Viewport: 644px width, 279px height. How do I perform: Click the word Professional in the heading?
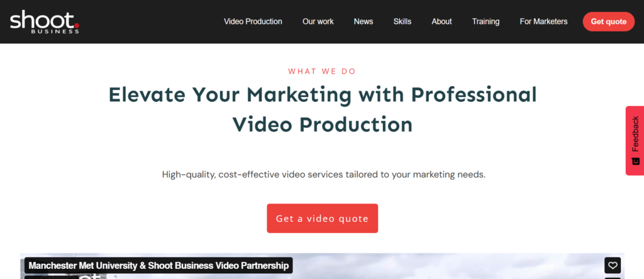(x=474, y=94)
